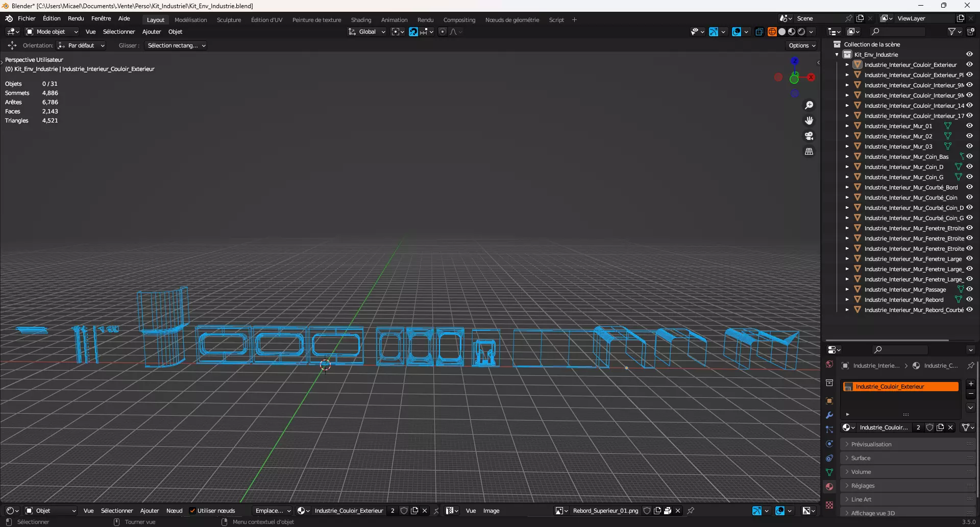Toggle viewport gizmos visibility

(714, 32)
